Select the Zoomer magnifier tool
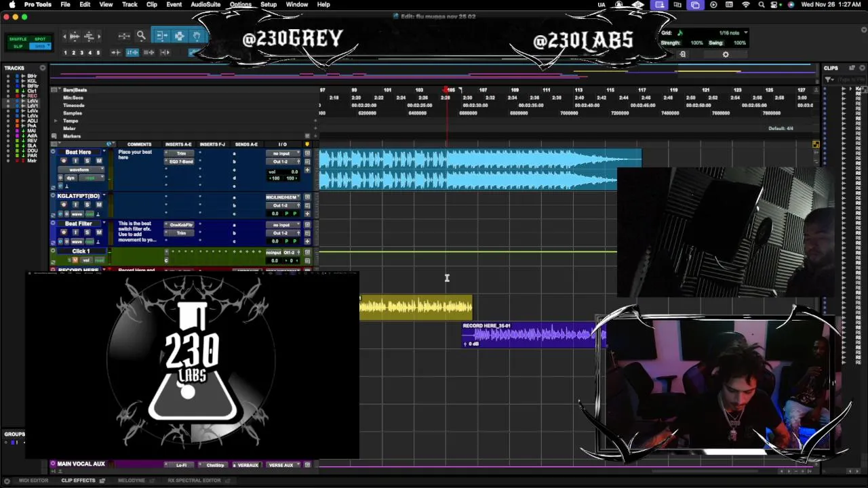 click(141, 36)
